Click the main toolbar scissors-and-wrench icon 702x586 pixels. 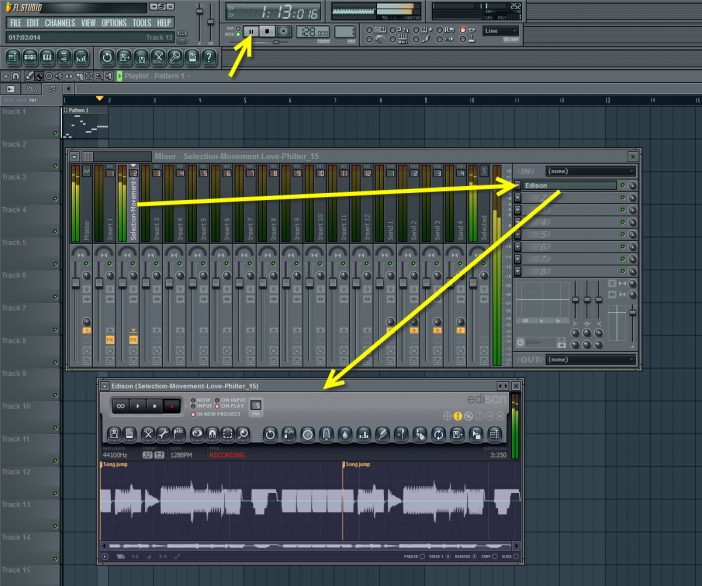(x=158, y=57)
